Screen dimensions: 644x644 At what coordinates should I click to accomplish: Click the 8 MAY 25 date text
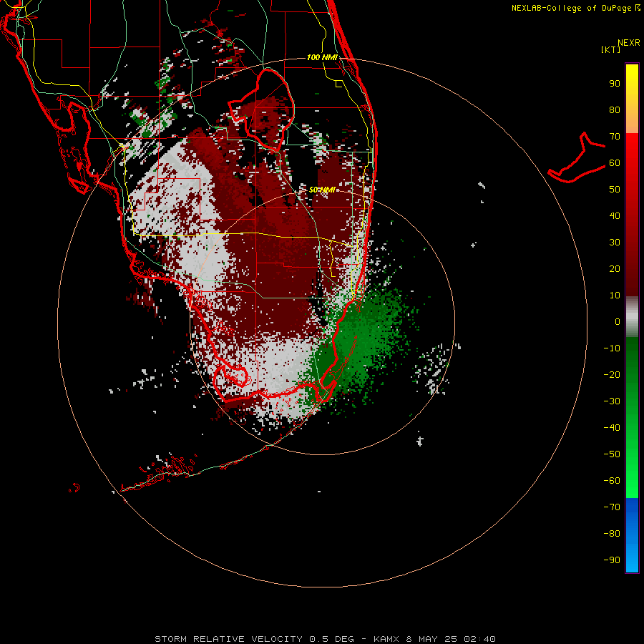[x=431, y=639]
